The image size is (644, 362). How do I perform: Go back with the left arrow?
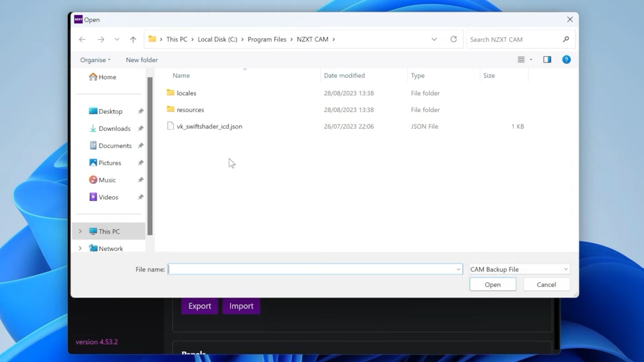(82, 40)
